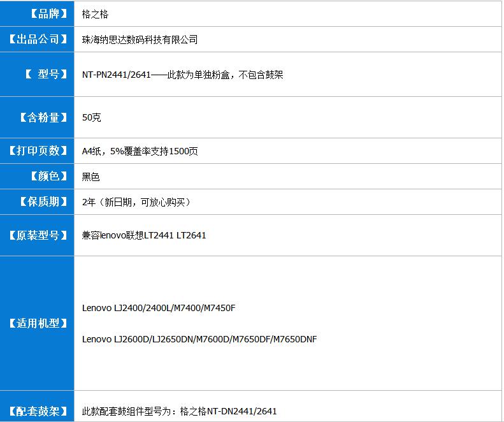Click the 【出品公司】 label cell
The height and width of the screenshot is (422, 504).
pyautogui.click(x=37, y=40)
